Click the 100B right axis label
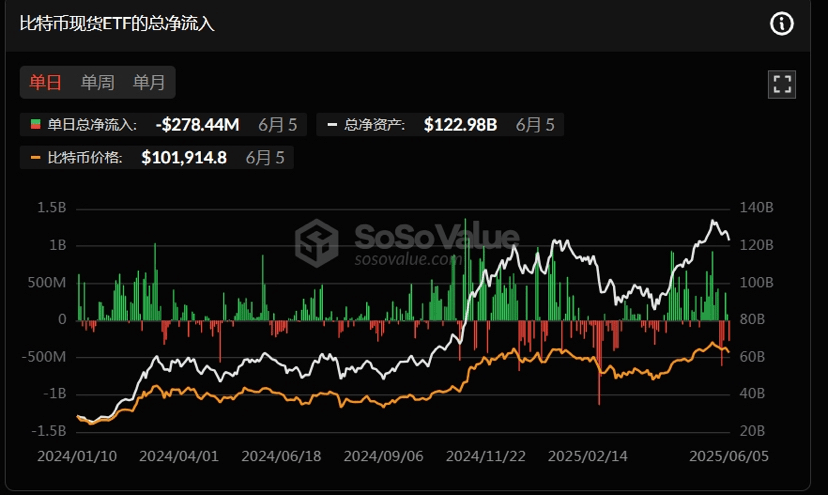828x495 pixels. [756, 283]
